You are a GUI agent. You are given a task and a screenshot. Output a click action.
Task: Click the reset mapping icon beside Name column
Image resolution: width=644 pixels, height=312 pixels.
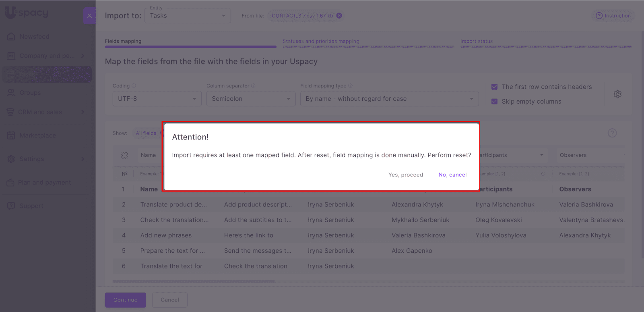124,155
